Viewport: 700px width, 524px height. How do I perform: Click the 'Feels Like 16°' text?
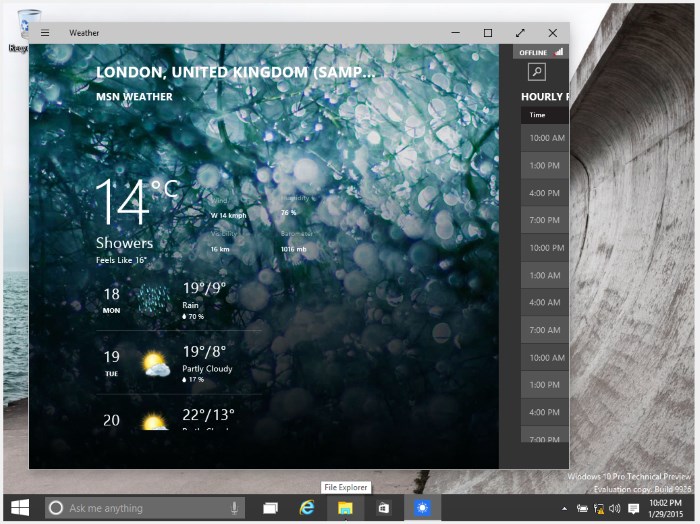pos(121,260)
